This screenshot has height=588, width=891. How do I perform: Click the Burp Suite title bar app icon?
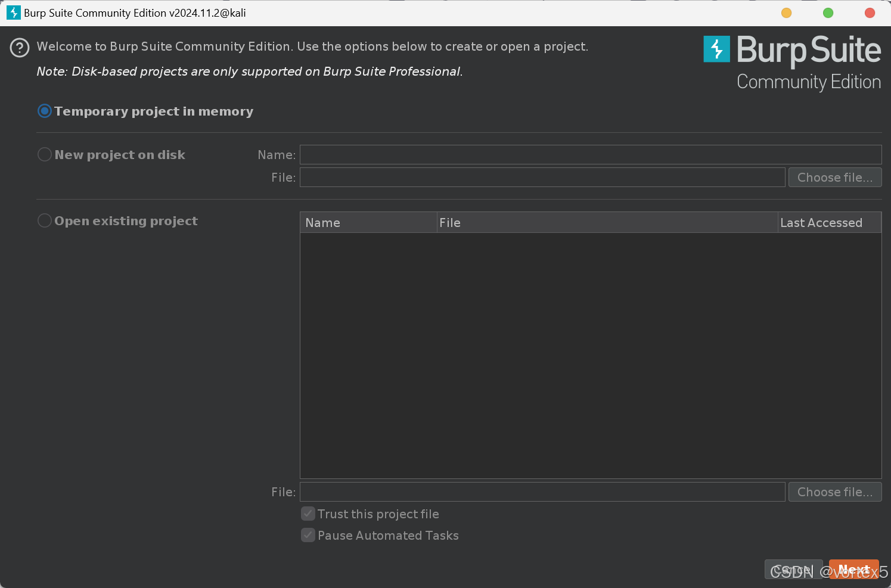tap(13, 13)
